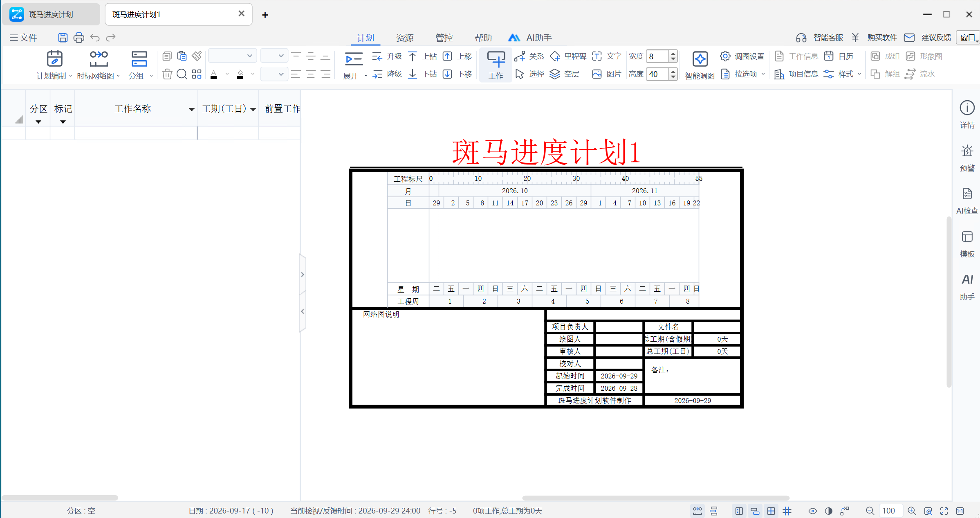The image size is (980, 518).
Task: Open the font color swatch
Action: [x=213, y=74]
